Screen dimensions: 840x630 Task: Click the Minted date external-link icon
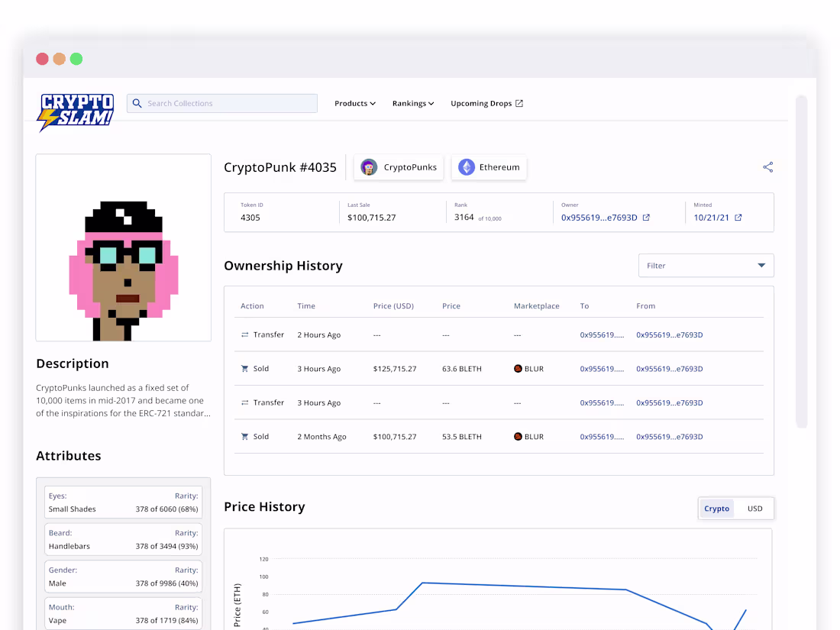[739, 217]
